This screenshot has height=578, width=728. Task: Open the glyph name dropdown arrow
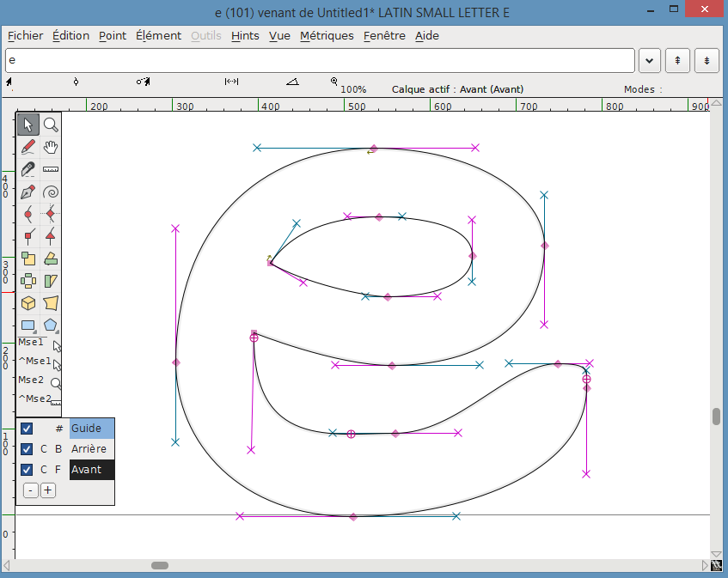click(x=649, y=61)
